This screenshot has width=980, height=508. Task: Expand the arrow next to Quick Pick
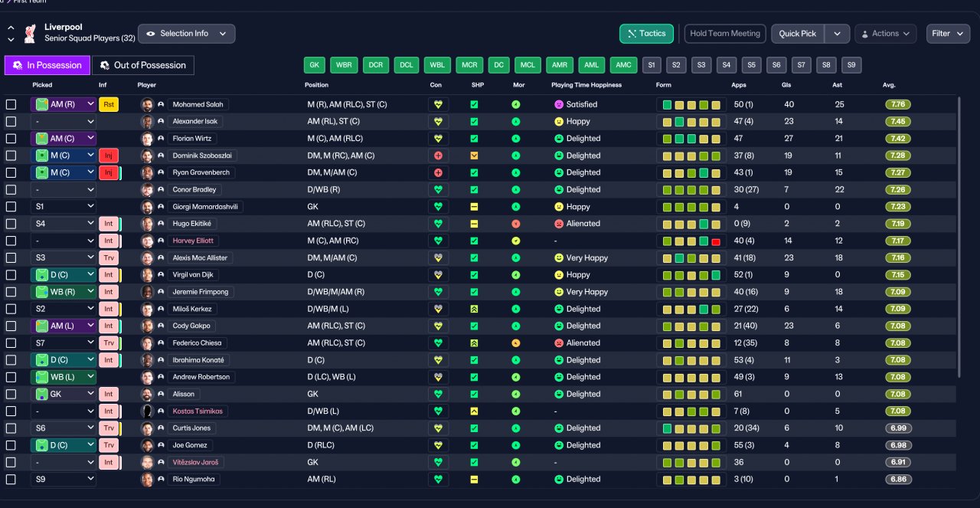(x=838, y=34)
